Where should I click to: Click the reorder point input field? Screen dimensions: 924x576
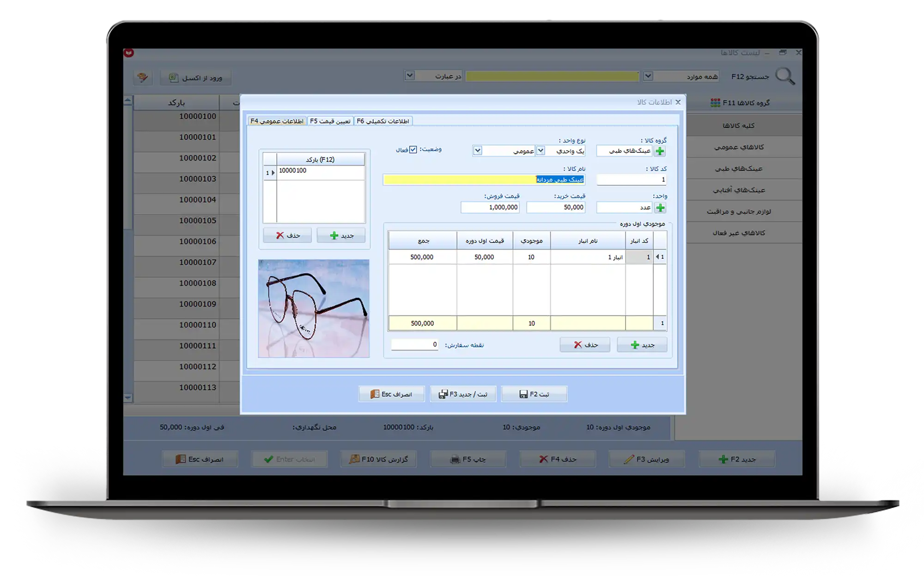point(414,345)
